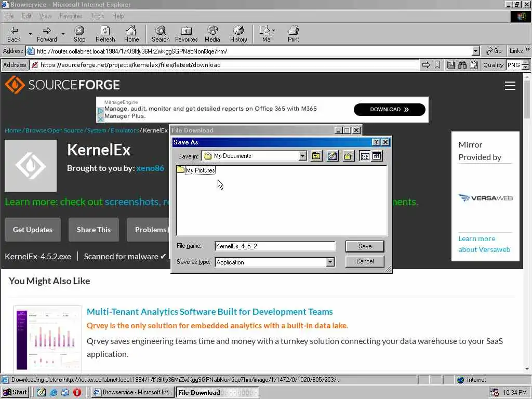Launch Internet Explorer from quick launch
This screenshot has width=532, height=399.
54,392
